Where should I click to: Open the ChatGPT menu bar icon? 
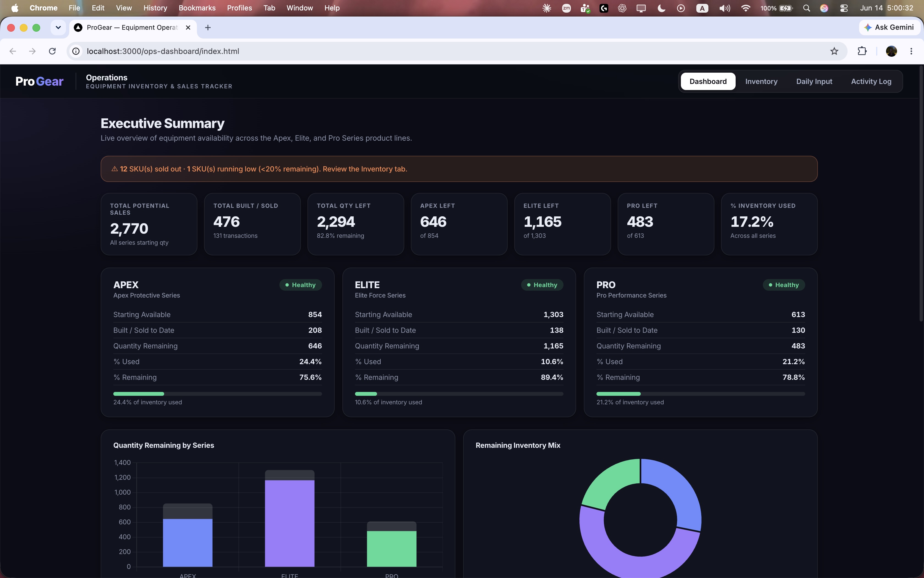point(622,8)
